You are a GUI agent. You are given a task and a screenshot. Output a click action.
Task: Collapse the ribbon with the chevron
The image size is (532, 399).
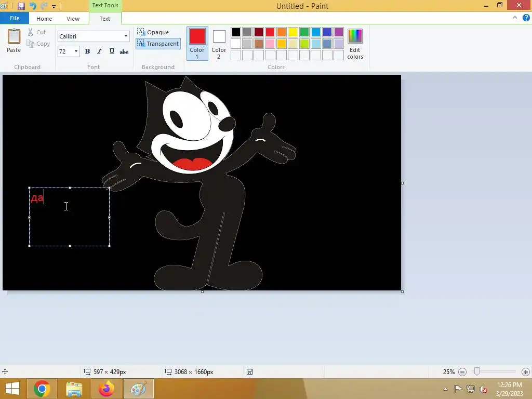click(x=515, y=18)
